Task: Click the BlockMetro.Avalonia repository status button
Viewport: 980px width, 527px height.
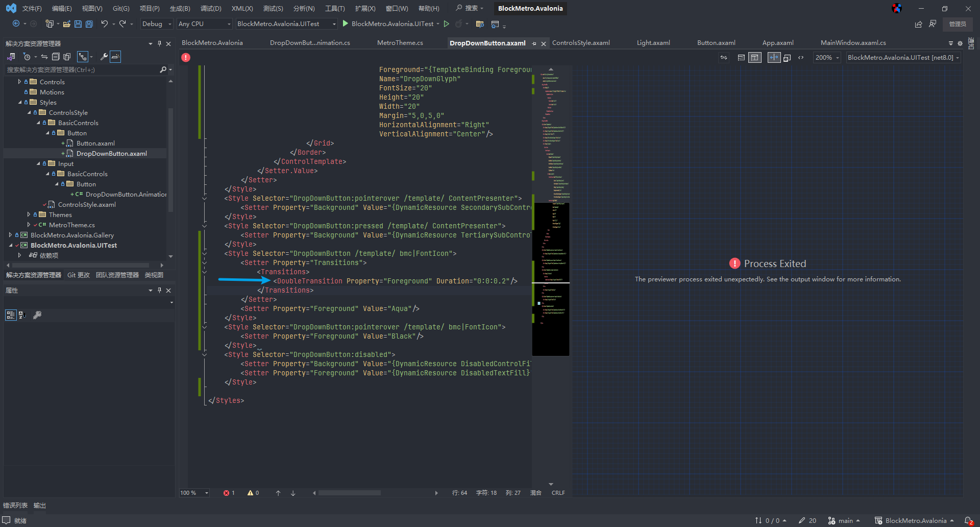Action: click(x=914, y=520)
